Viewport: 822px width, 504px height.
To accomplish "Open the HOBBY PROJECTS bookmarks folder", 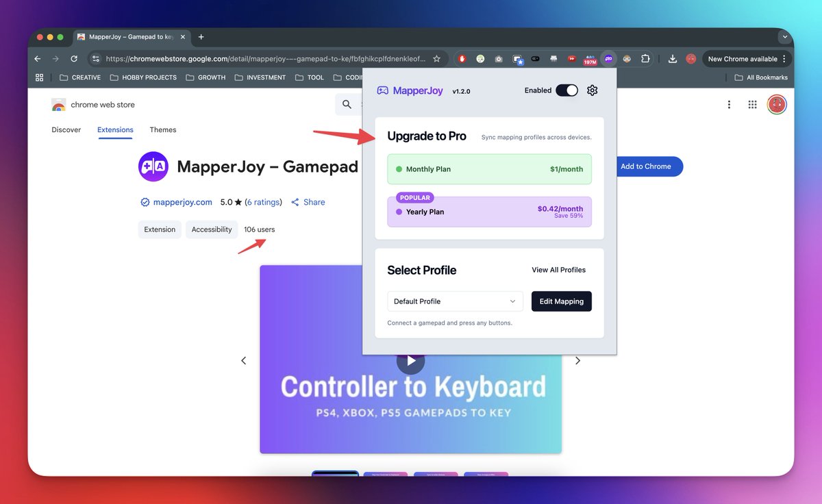I will click(142, 77).
